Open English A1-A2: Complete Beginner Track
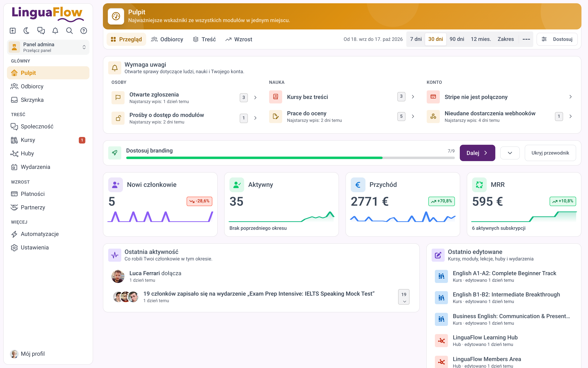 (x=504, y=276)
